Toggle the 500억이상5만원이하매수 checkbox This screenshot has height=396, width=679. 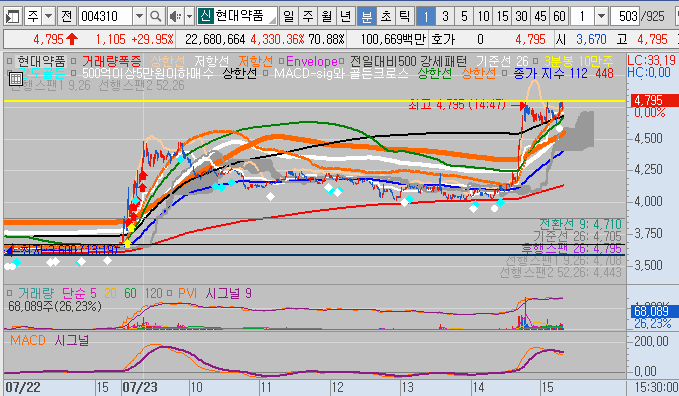tap(74, 73)
